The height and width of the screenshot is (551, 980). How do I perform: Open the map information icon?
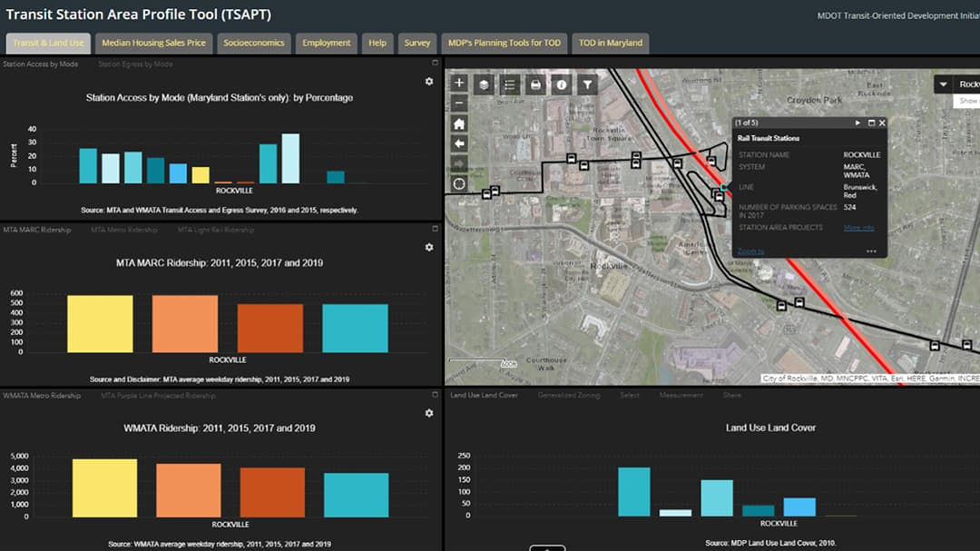(x=561, y=84)
